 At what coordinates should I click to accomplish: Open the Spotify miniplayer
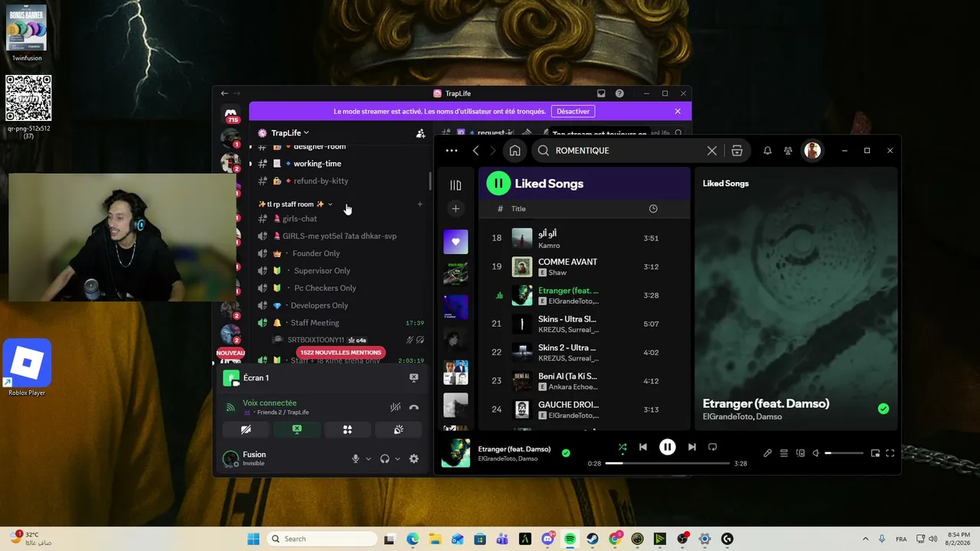pos(875,453)
